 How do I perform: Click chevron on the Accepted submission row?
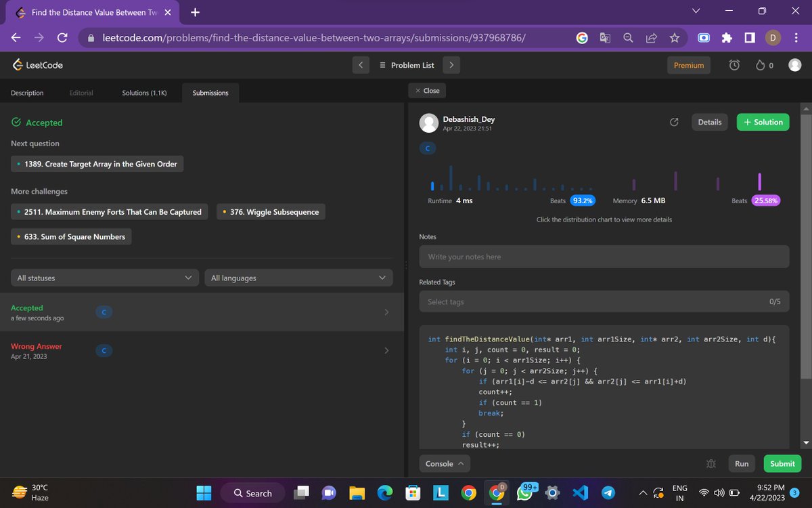coord(386,312)
